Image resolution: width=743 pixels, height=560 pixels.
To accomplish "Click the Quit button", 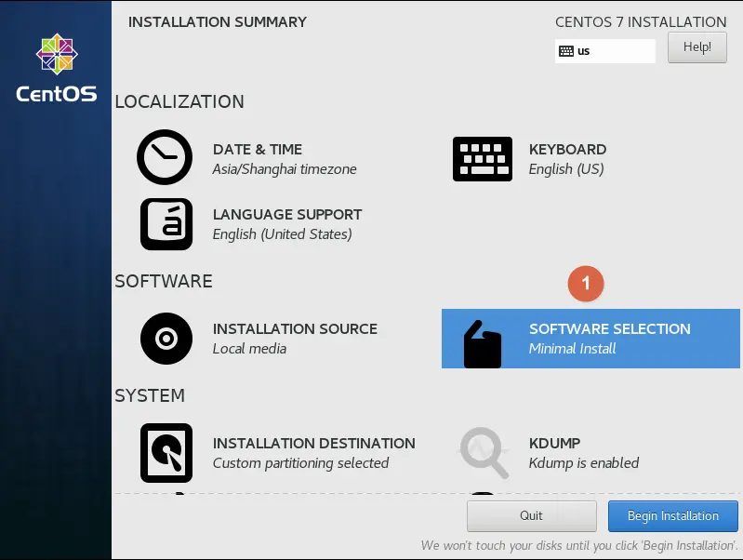I will point(531,516).
